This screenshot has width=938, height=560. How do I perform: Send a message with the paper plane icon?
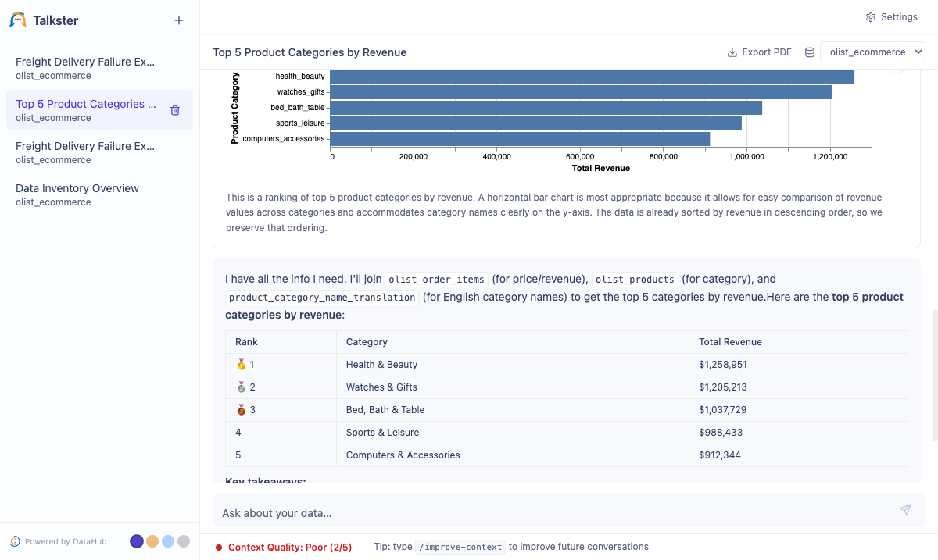coord(904,509)
